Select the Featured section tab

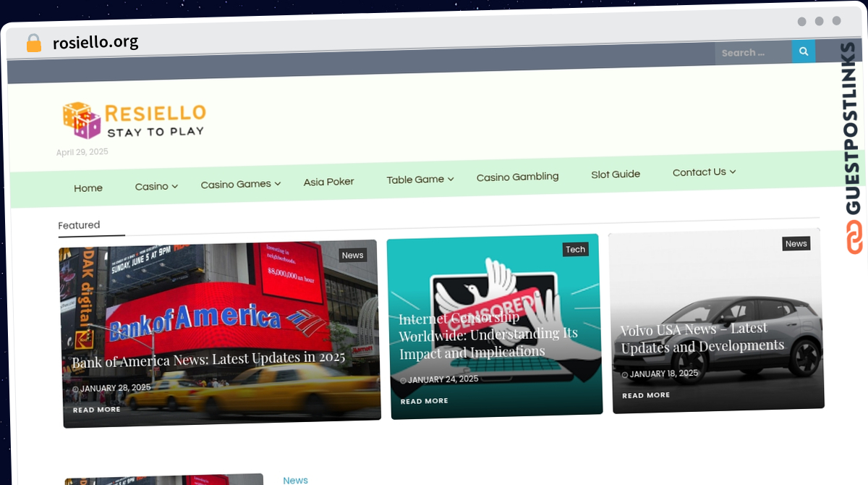pos(79,225)
